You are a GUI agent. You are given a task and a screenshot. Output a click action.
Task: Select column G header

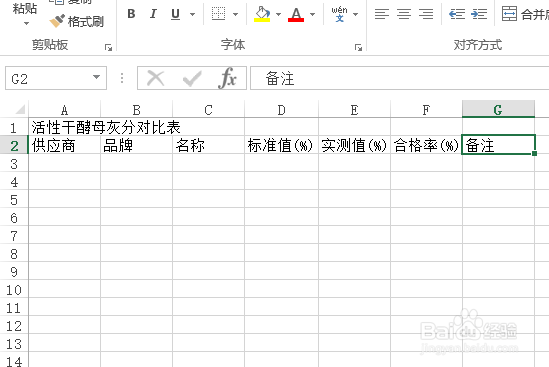(x=498, y=110)
